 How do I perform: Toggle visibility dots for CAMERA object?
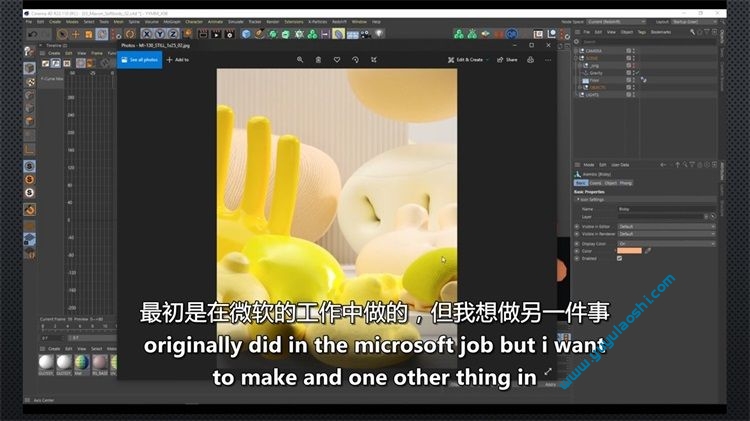[634, 51]
